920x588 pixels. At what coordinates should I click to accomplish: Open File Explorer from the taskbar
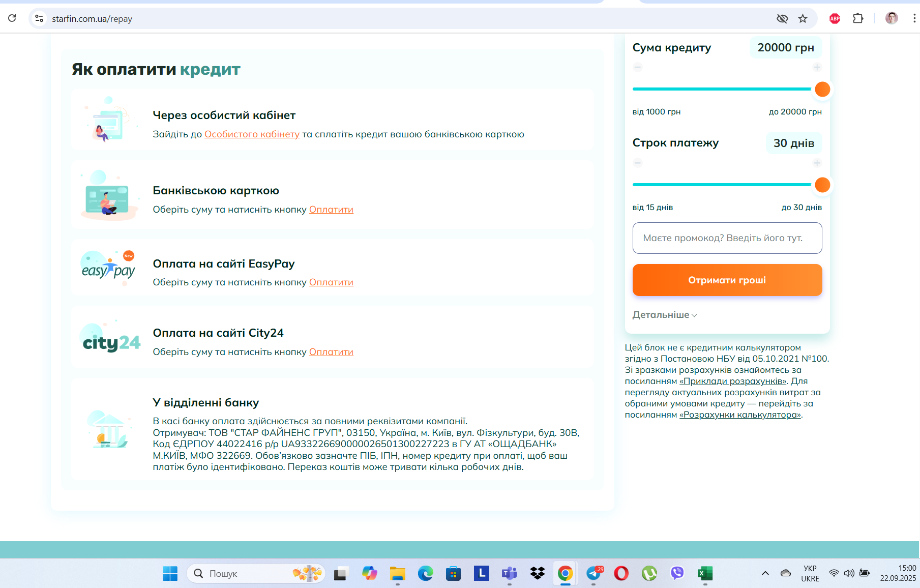(398, 574)
